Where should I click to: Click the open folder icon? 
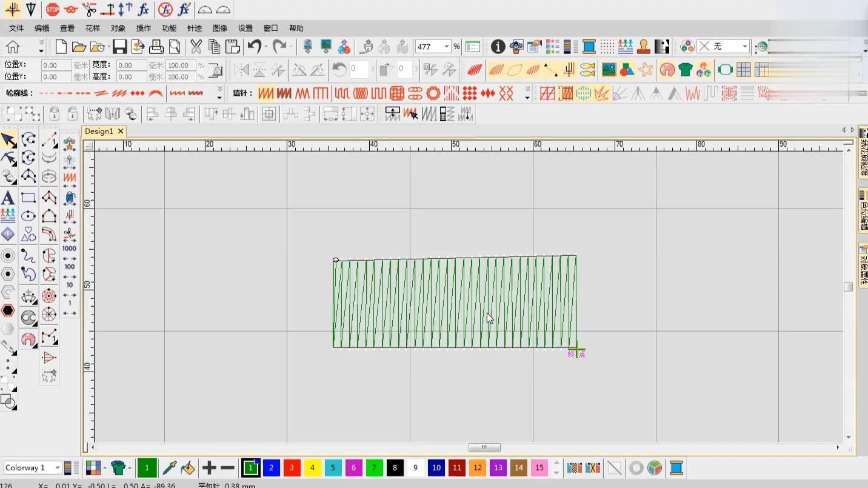click(x=79, y=47)
